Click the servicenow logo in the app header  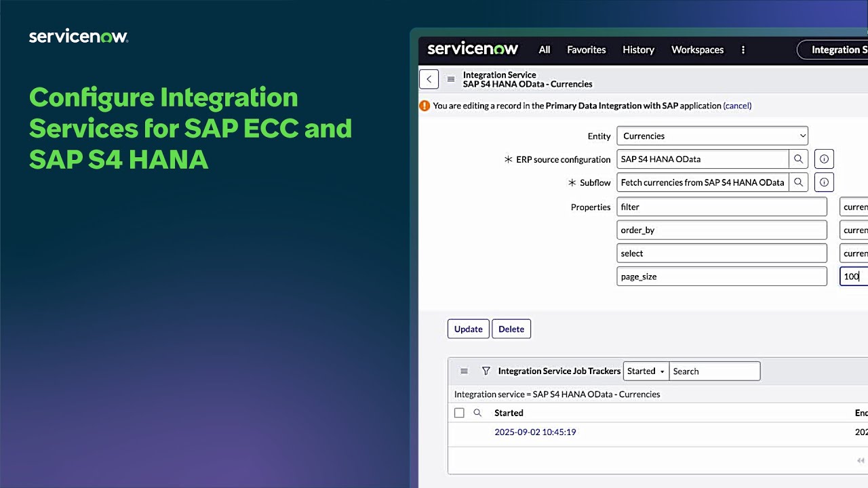[x=472, y=49]
